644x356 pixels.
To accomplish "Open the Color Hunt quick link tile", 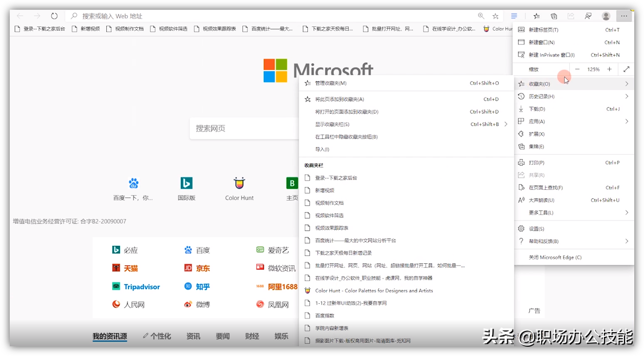I will coord(239,189).
